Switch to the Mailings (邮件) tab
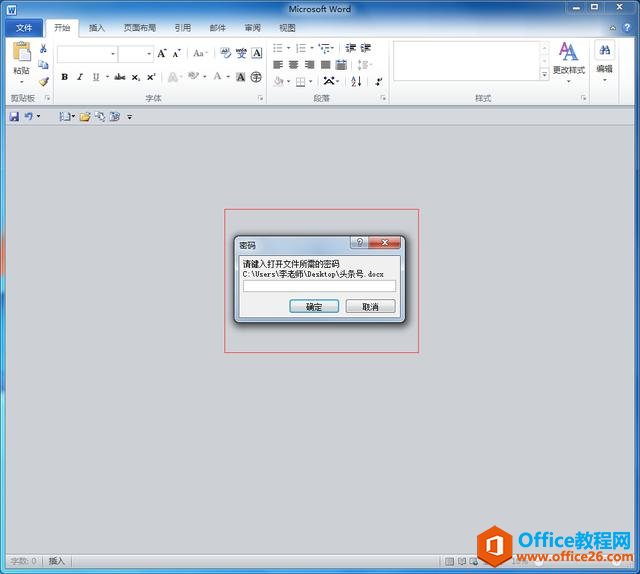The height and width of the screenshot is (574, 640). pos(218,28)
